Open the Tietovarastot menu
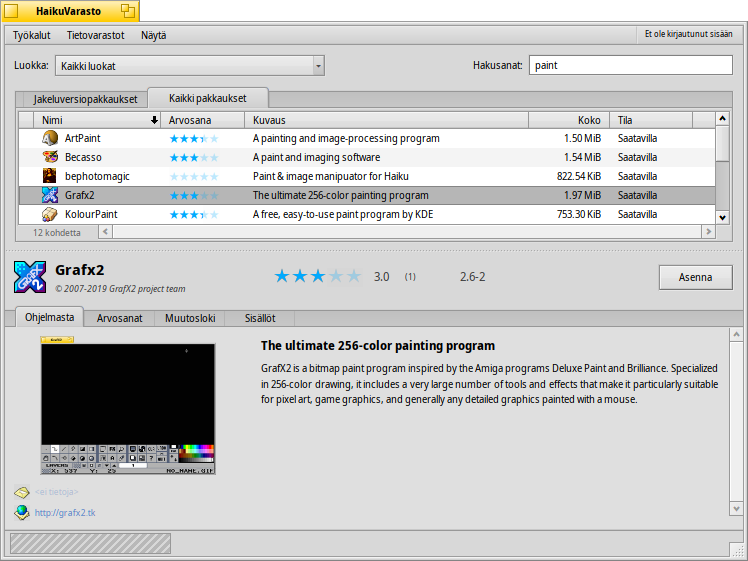Screen dimensions: 748x561 tap(96, 35)
